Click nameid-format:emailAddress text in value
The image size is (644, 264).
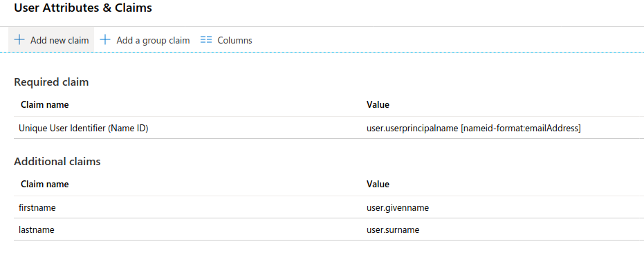pos(521,129)
